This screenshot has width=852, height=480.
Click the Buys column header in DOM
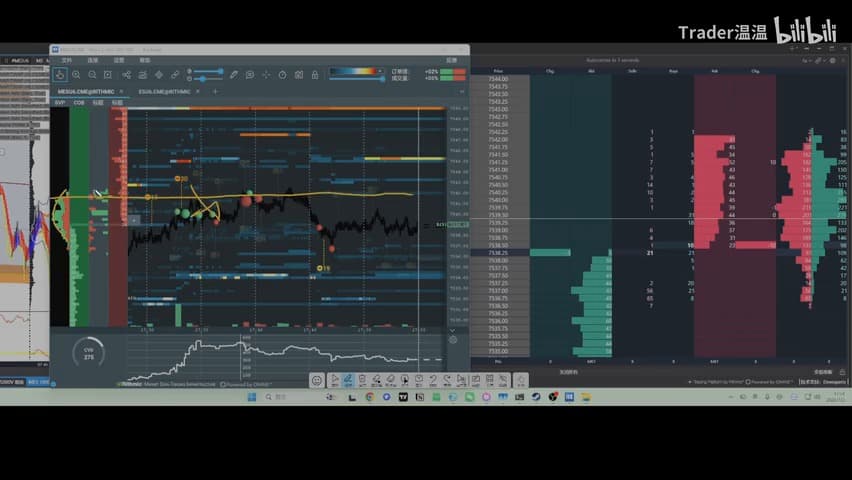click(673, 71)
